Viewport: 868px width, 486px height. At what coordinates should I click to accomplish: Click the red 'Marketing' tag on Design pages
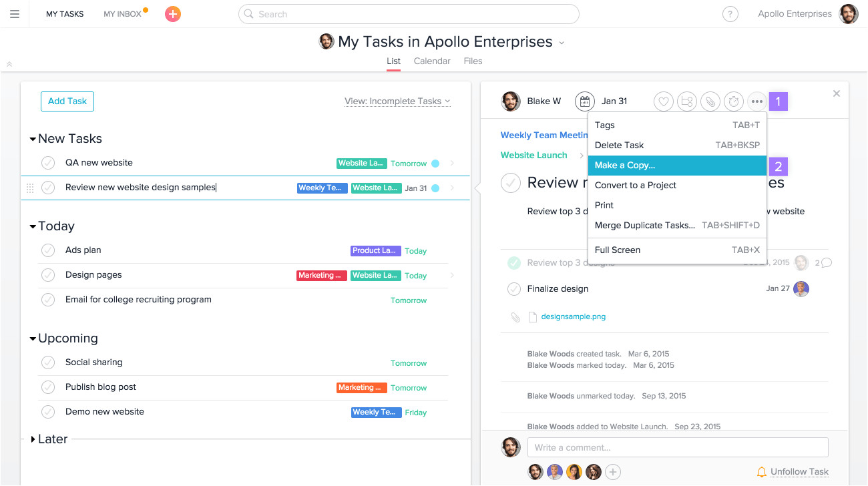pyautogui.click(x=322, y=276)
